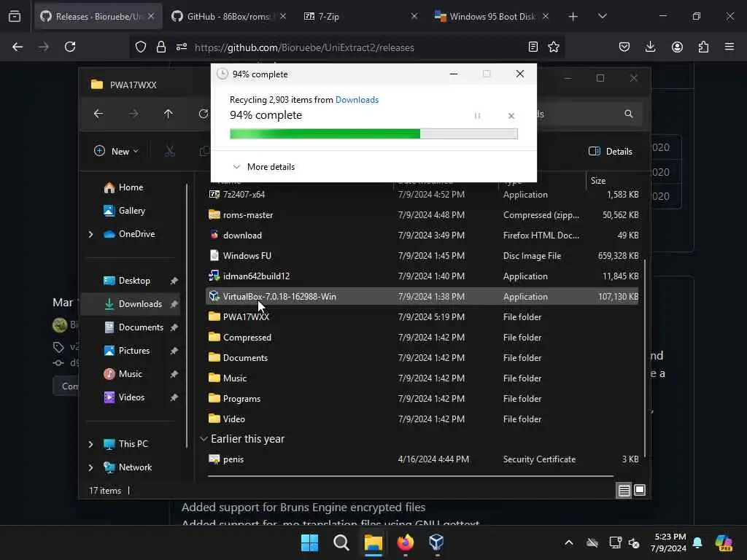
Task: Go up one folder in Explorer
Action: tap(169, 114)
